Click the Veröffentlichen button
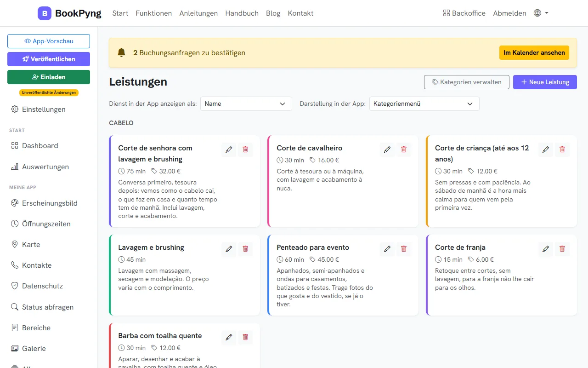Screen dimensions: 588x368 49,59
